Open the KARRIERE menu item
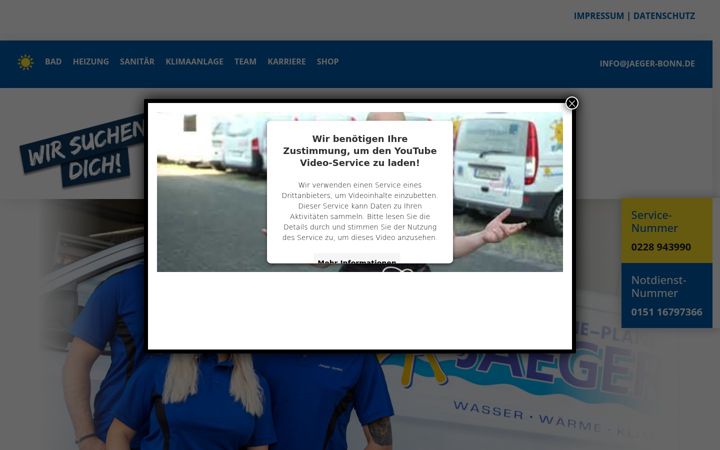 coord(287,62)
